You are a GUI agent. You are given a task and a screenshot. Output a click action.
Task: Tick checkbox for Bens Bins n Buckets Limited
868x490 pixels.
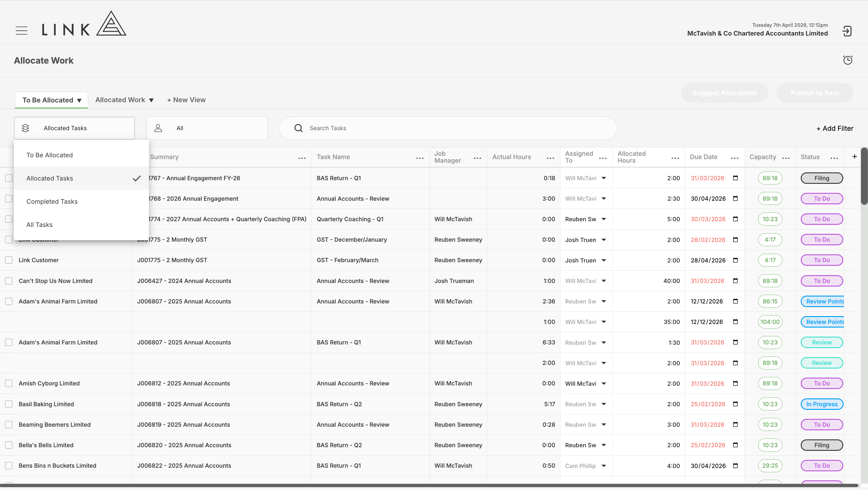[x=9, y=466]
